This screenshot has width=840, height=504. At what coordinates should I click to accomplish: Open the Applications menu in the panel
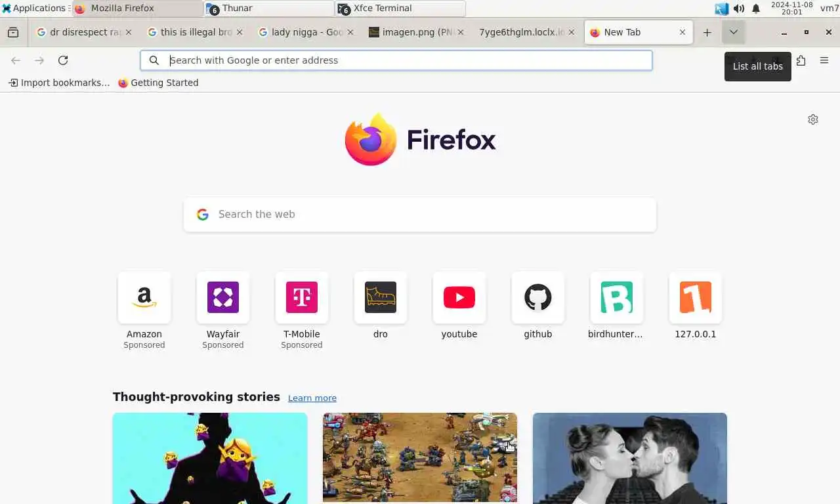point(35,9)
